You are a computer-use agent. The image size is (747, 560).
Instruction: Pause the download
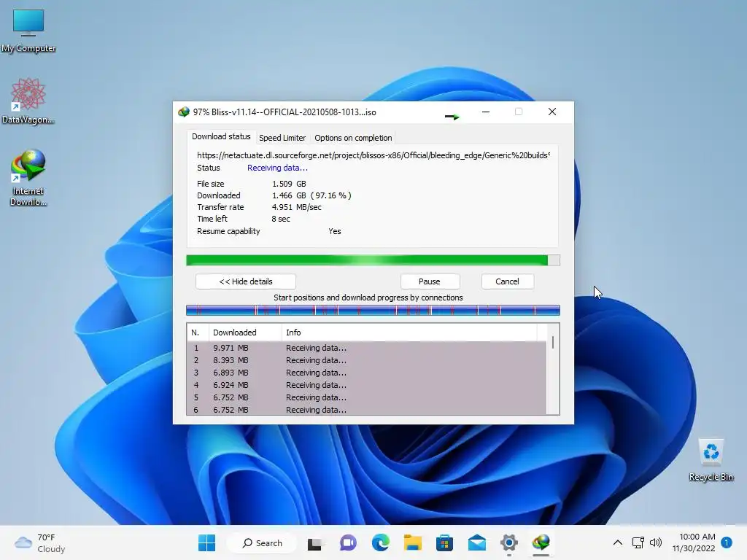pyautogui.click(x=430, y=281)
